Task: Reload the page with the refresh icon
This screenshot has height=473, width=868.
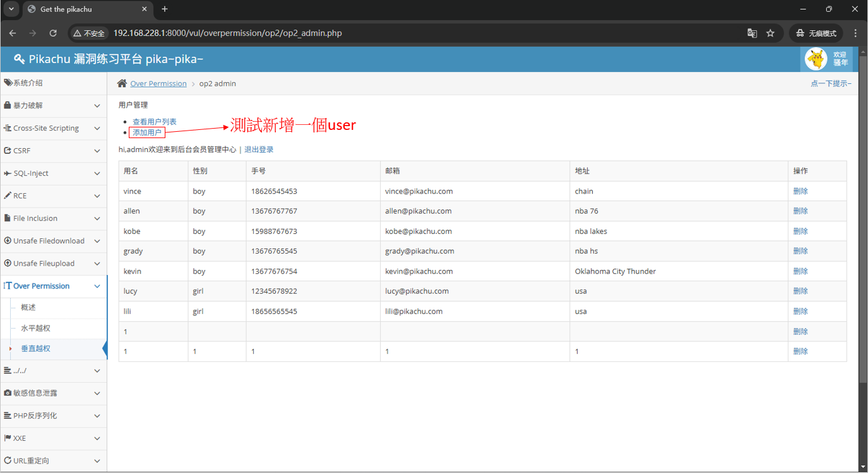Action: click(53, 33)
